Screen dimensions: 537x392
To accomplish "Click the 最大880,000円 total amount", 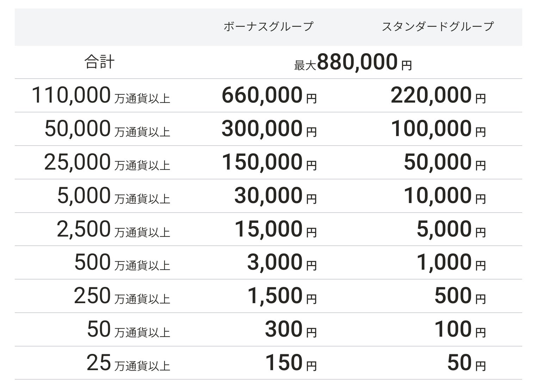I will point(353,62).
